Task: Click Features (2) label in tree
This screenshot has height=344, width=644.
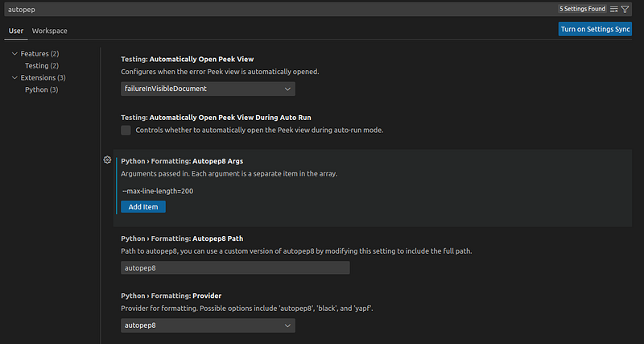Action: (39, 54)
